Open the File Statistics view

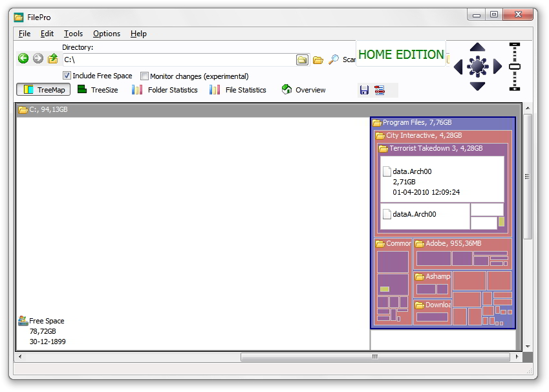[238, 90]
